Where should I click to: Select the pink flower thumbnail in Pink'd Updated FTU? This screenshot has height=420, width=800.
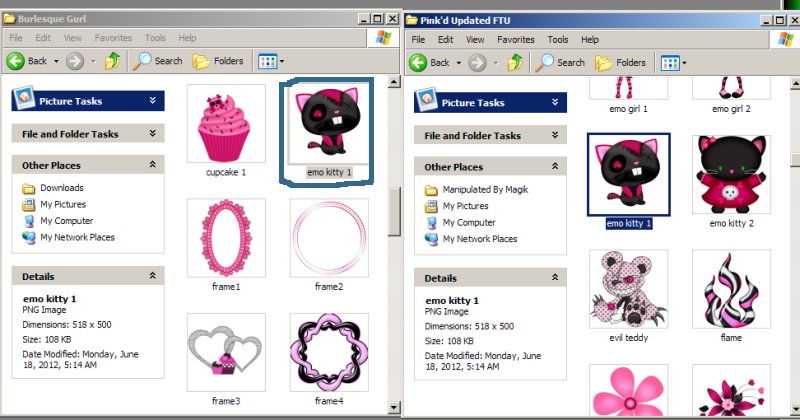click(x=629, y=391)
